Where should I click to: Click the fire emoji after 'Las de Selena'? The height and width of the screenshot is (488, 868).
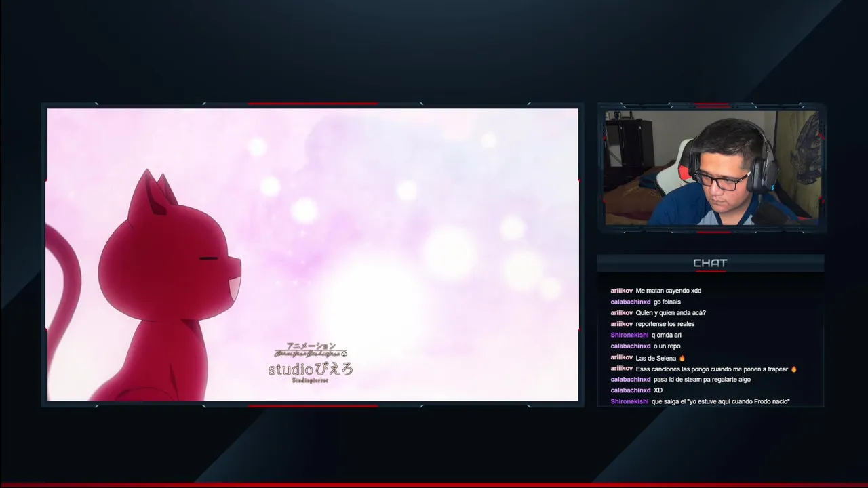[x=682, y=358]
